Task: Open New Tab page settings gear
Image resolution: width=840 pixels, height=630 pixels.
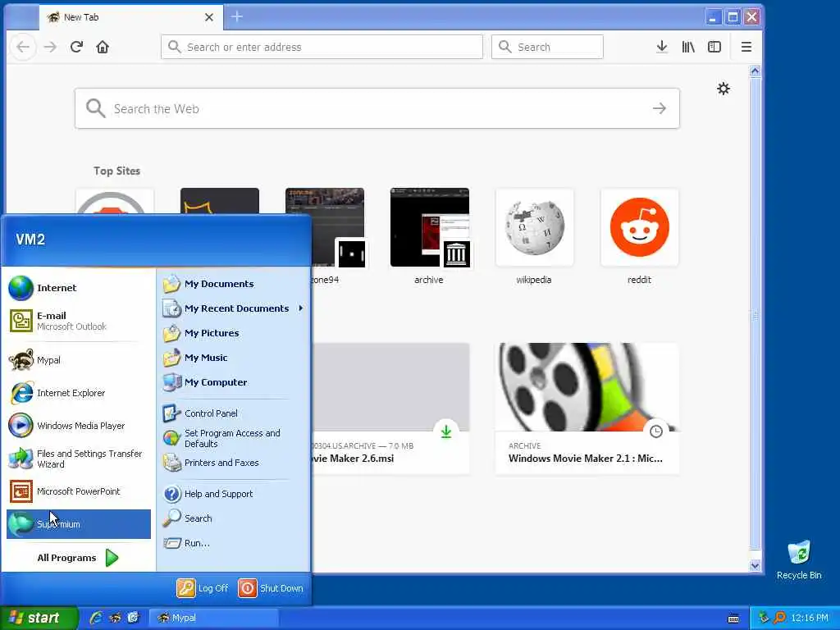Action: coord(724,89)
